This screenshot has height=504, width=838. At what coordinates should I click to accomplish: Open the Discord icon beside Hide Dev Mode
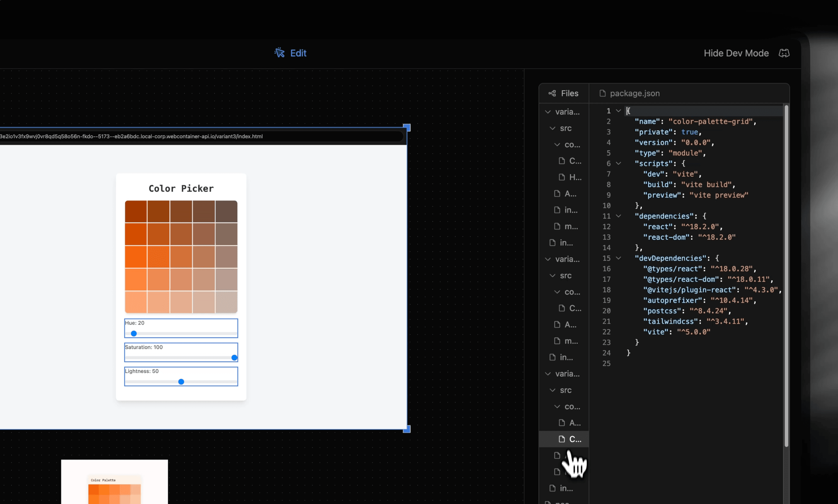(x=784, y=53)
